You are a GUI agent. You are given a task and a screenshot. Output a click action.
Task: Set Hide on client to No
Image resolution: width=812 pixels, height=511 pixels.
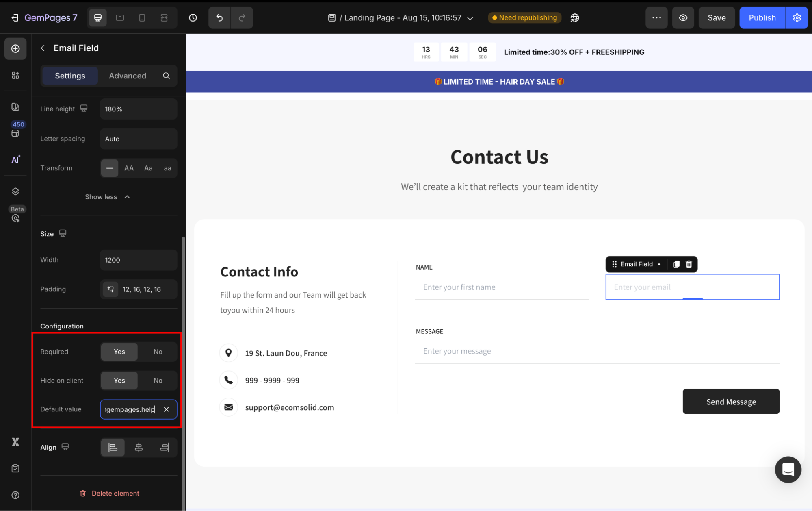coord(158,381)
